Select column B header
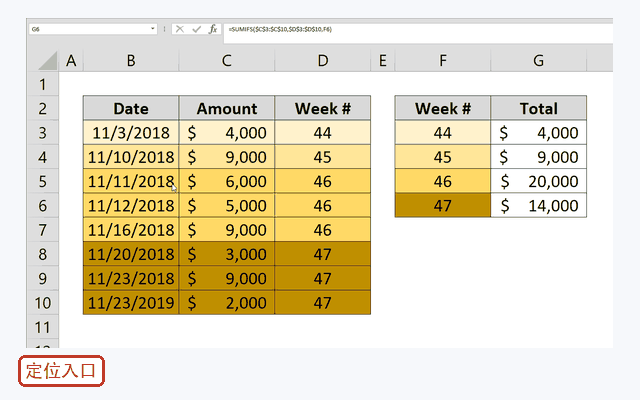Image resolution: width=640 pixels, height=400 pixels. (x=131, y=60)
